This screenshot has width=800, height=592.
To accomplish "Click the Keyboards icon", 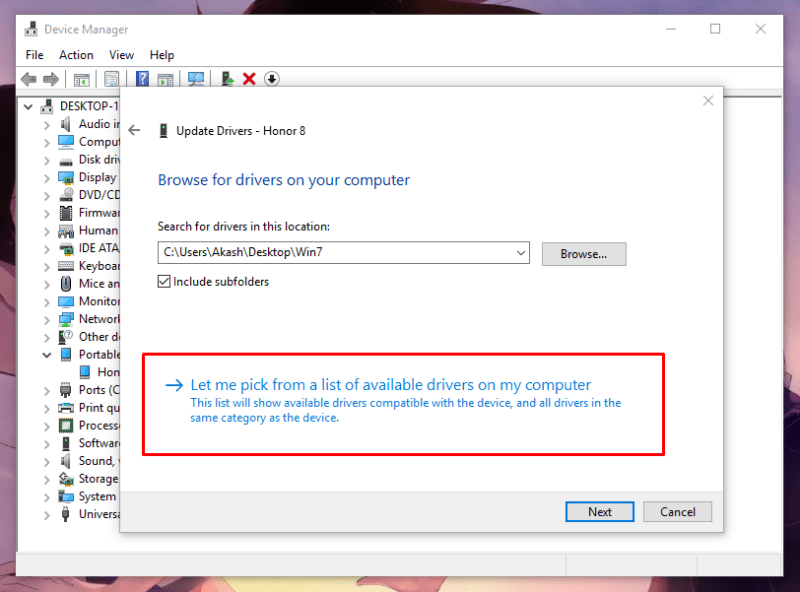I will point(66,266).
